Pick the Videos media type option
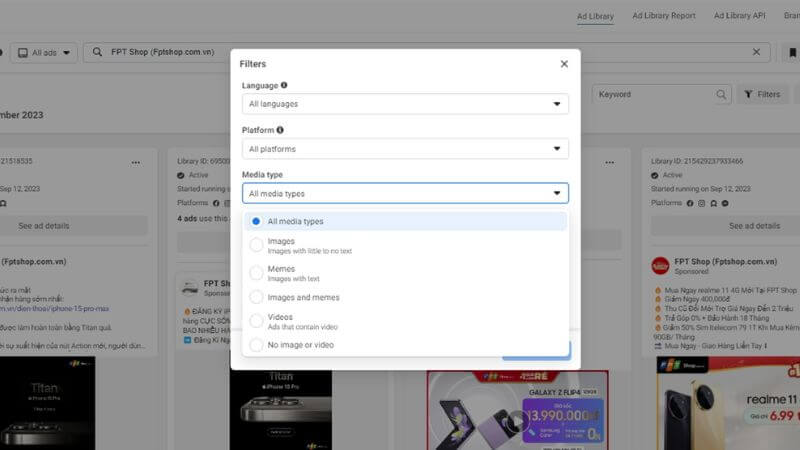 pos(257,321)
